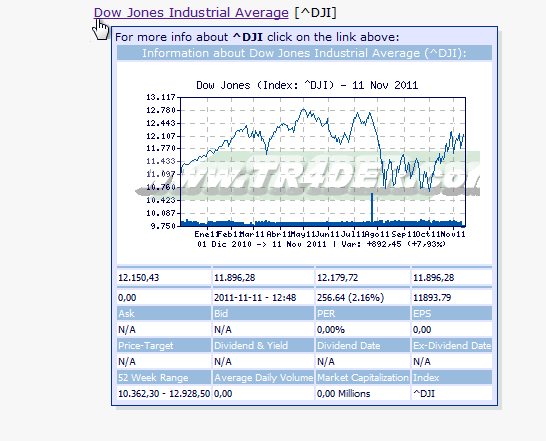Click the Ex-Dividend Date header cell
Image resolution: width=546 pixels, height=441 pixels.
(x=452, y=346)
